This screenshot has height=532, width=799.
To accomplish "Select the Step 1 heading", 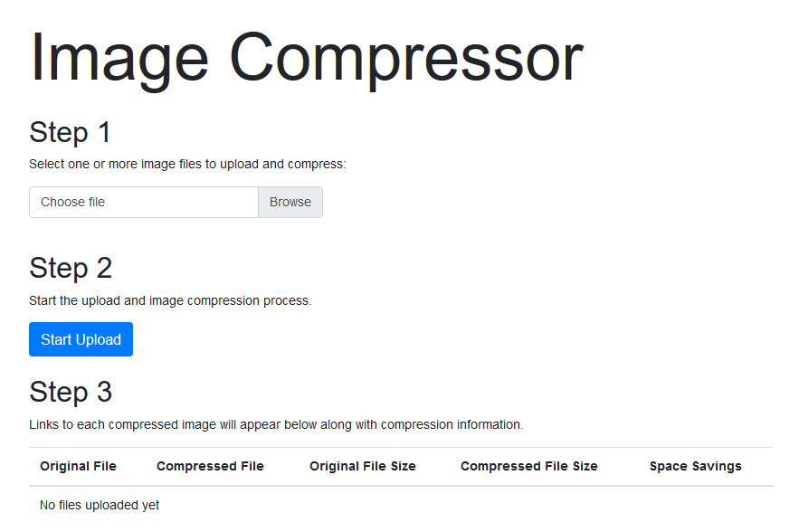I will click(x=70, y=132).
